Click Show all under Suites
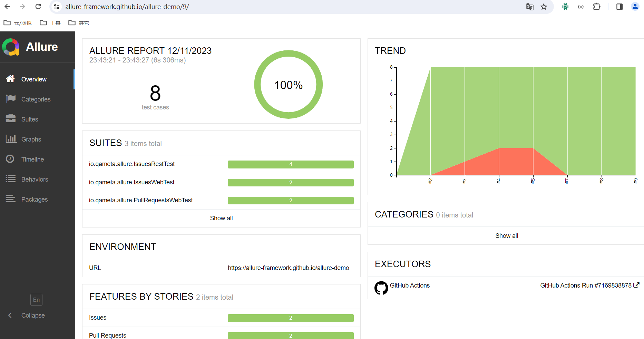Viewport: 644px width, 339px height. pyautogui.click(x=221, y=218)
